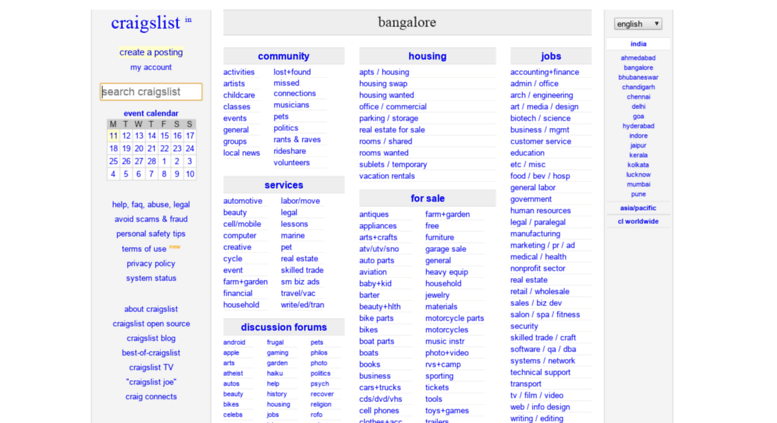This screenshot has height=423, width=777.
Task: Click the search craigslist input field
Action: [151, 92]
